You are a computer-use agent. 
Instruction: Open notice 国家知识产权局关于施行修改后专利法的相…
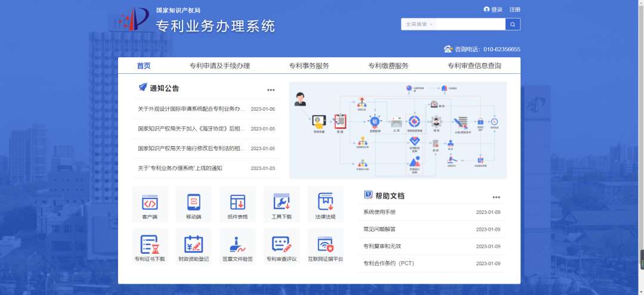[x=191, y=148]
